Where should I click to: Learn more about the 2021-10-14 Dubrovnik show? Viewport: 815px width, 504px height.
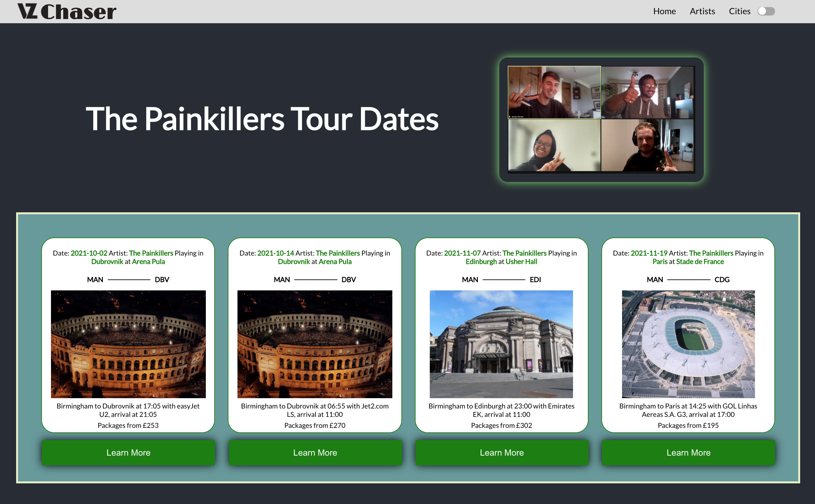(x=315, y=452)
